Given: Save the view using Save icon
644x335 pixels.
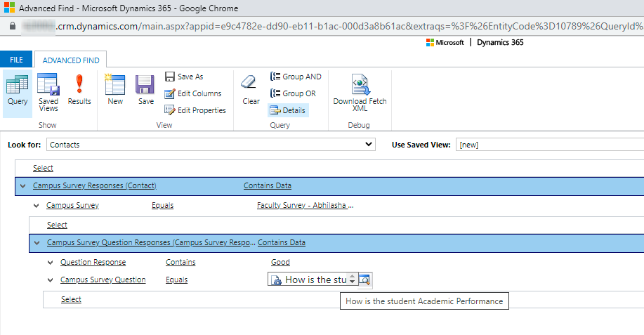Looking at the screenshot, I should pyautogui.click(x=145, y=91).
